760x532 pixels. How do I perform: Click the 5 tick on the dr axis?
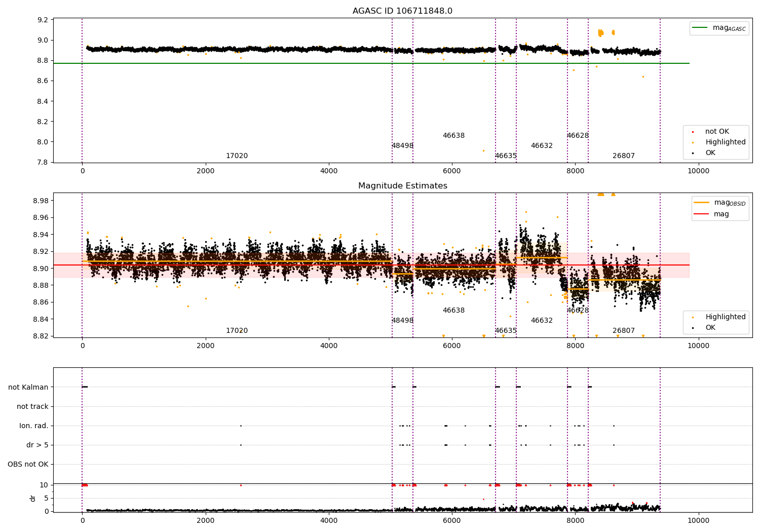coord(46,498)
